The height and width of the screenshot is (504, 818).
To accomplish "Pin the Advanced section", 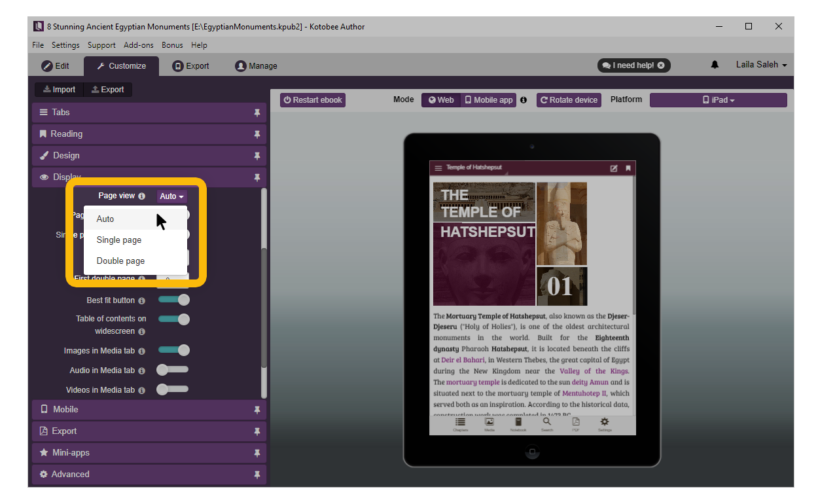I will [257, 475].
